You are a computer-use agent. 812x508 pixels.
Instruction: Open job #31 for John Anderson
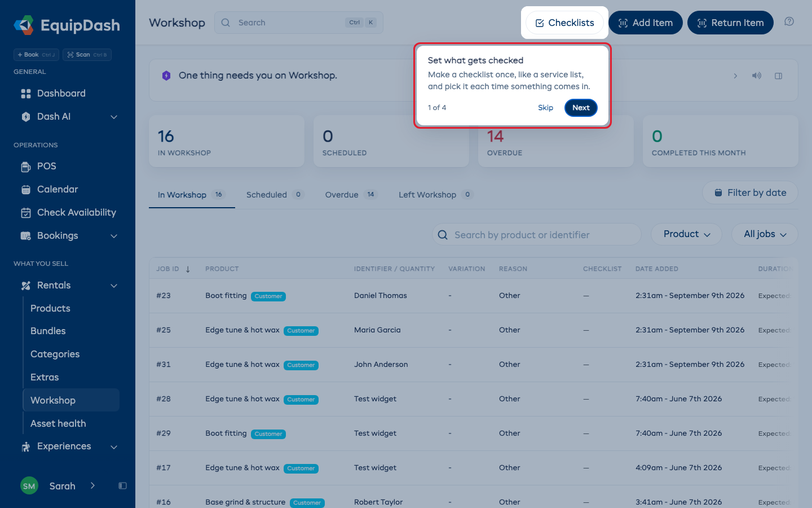click(x=474, y=365)
